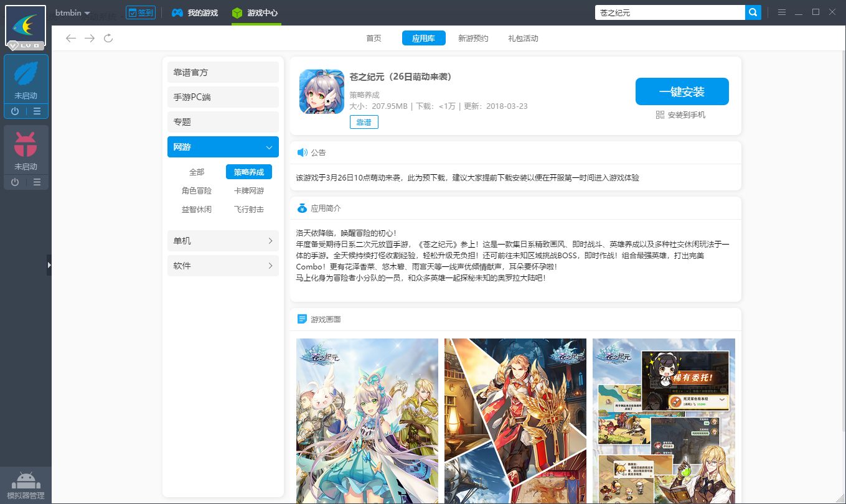Click the 公告 speaker icon
846x504 pixels.
click(303, 152)
